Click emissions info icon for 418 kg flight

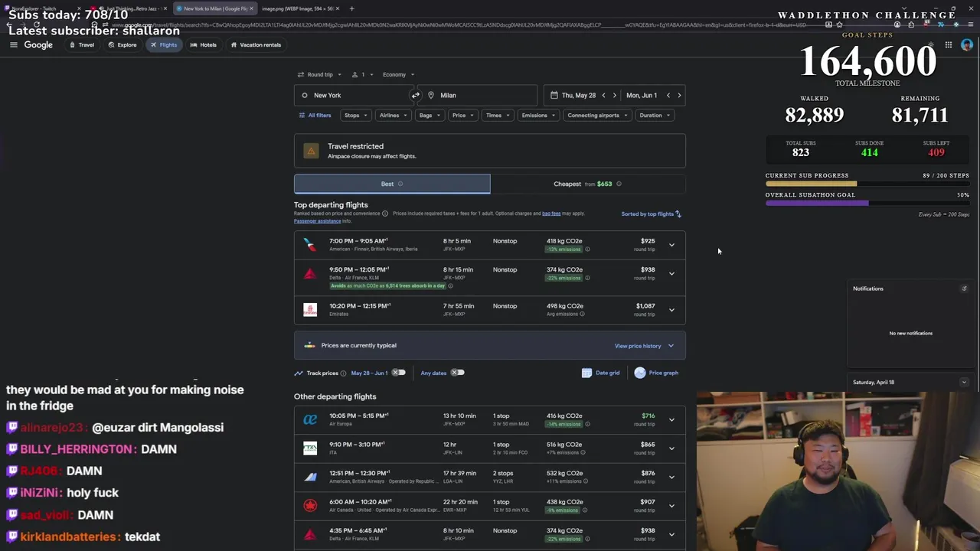(587, 249)
